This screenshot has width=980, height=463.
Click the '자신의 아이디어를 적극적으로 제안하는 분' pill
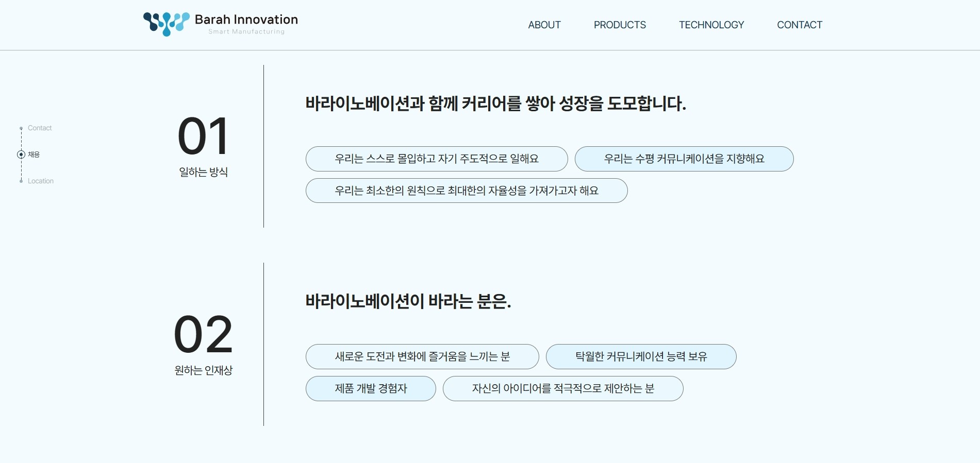click(563, 389)
